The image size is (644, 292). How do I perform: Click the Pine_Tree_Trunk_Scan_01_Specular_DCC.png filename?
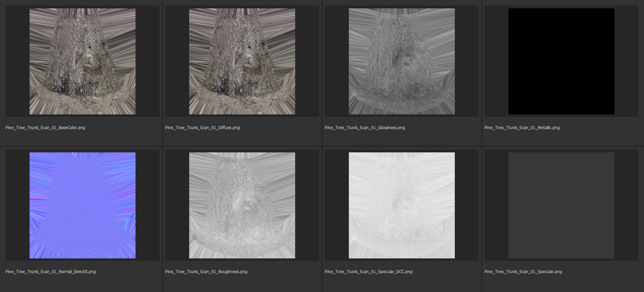coord(368,272)
